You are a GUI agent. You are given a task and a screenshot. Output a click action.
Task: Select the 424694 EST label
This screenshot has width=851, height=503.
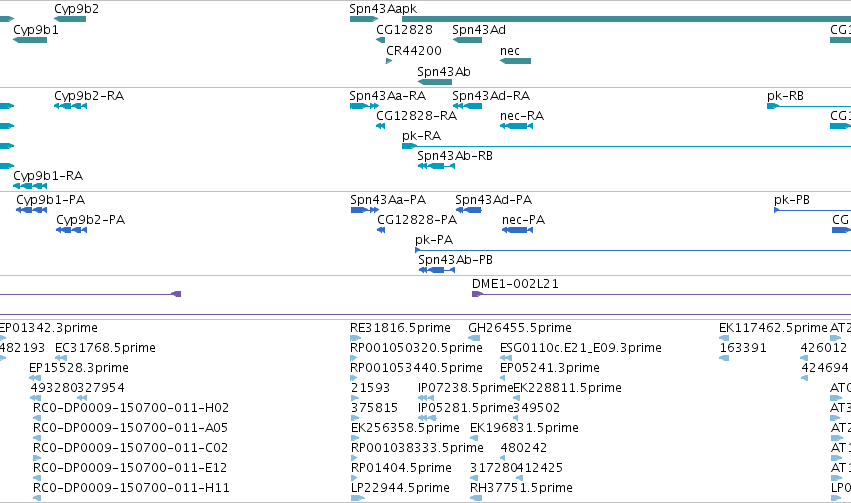click(x=825, y=368)
